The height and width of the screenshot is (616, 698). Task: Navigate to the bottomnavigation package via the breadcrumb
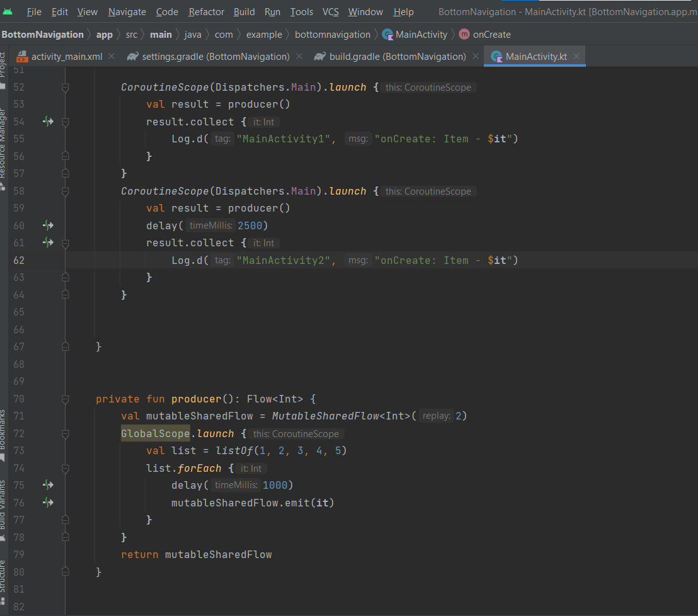332,34
